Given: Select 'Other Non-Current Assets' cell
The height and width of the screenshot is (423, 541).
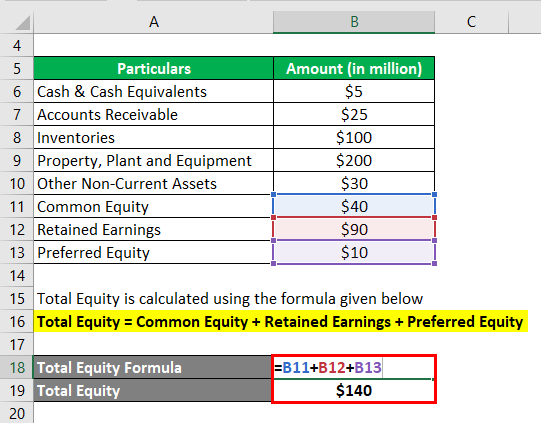Looking at the screenshot, I should click(x=154, y=184).
